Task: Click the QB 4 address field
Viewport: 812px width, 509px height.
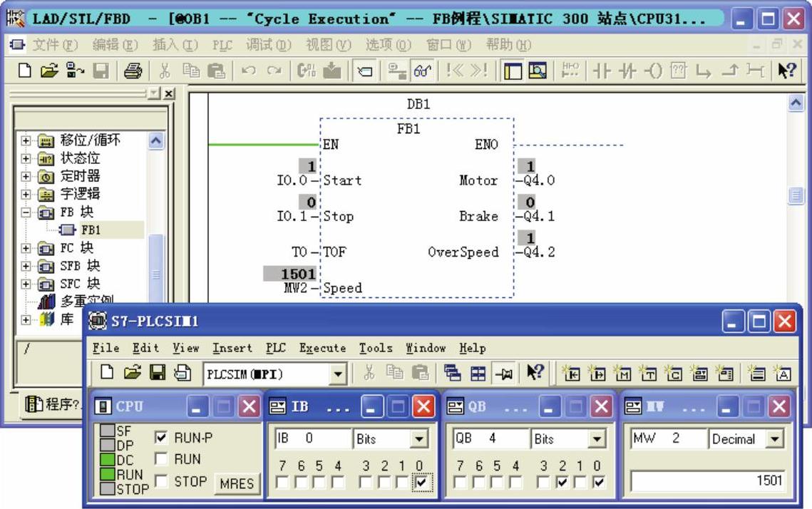Action: pos(491,438)
